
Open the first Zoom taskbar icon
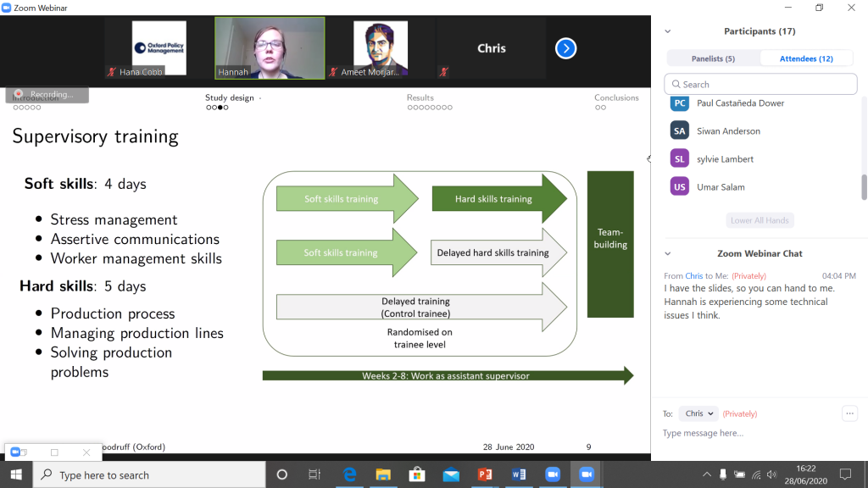[553, 474]
